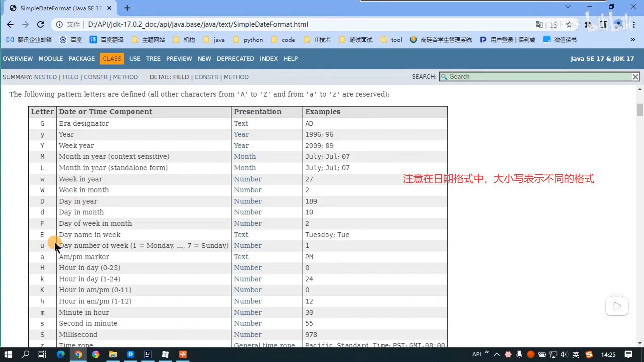Open the TREE navigation item
This screenshot has width=644, height=362.
153,59
